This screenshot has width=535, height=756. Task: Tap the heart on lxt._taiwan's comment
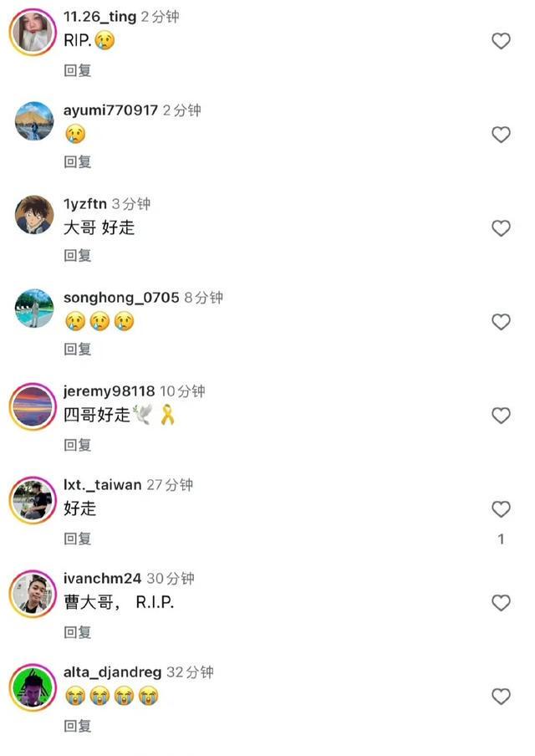pyautogui.click(x=501, y=509)
